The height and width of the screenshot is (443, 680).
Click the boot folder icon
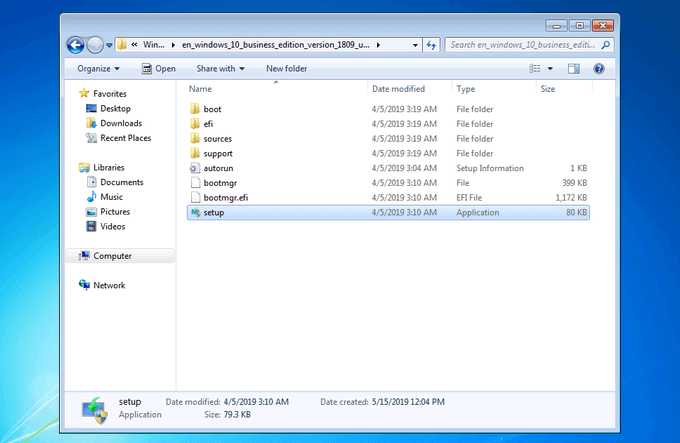pyautogui.click(x=195, y=109)
